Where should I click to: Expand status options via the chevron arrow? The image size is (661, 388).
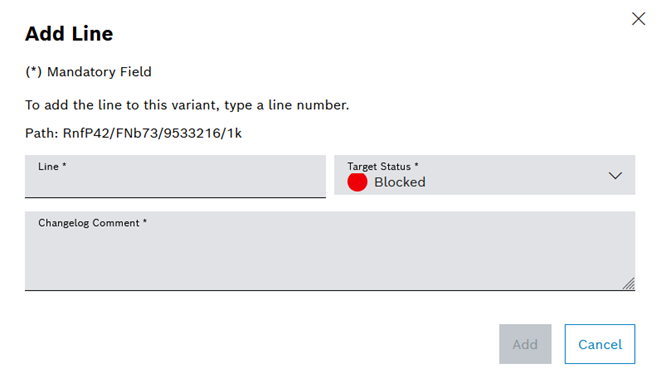tap(615, 175)
